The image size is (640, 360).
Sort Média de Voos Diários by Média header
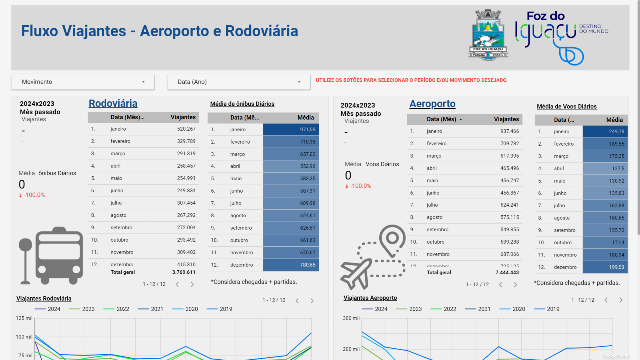(615, 120)
